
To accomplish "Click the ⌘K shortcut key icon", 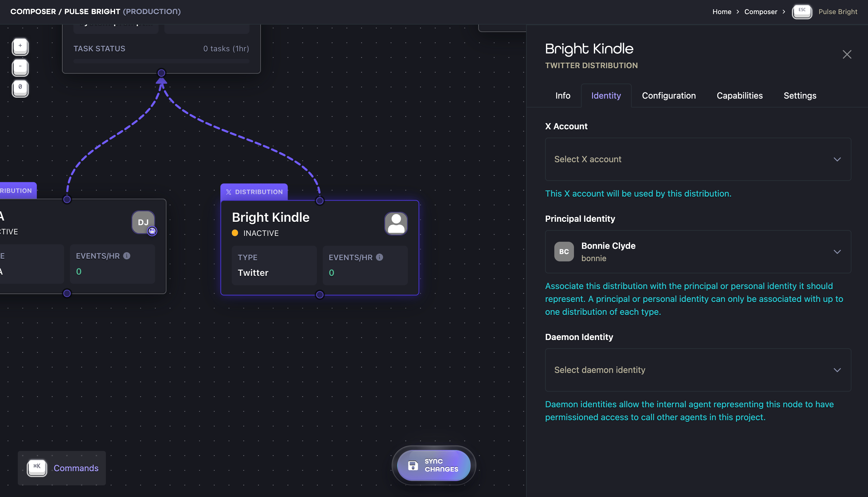I will pyautogui.click(x=37, y=468).
